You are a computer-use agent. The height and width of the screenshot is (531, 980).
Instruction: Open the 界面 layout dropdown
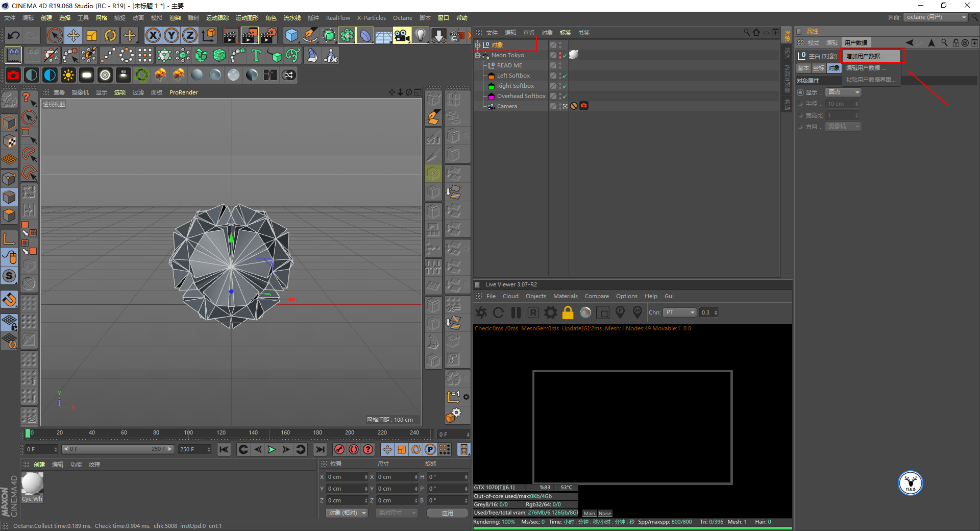[936, 17]
